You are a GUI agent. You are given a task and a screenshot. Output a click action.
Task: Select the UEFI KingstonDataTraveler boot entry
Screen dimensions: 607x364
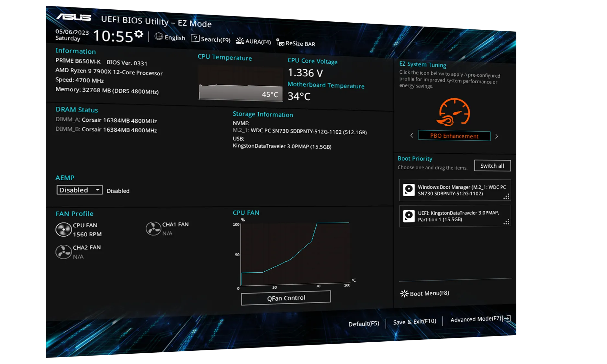coord(455,216)
